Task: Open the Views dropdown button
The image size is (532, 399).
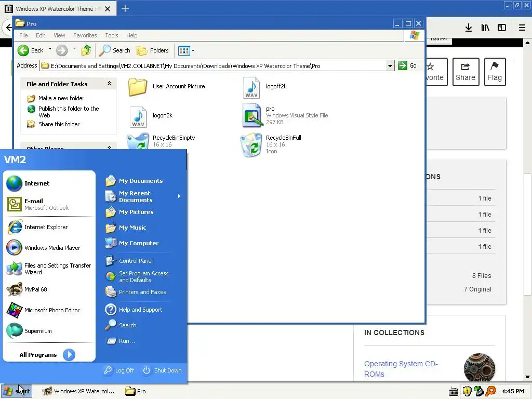Action: point(187,51)
